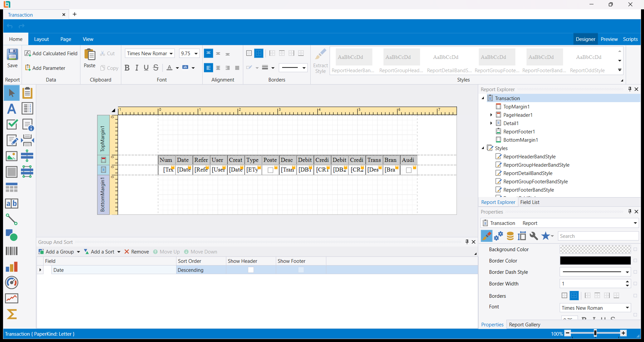
Task: Toggle strikethrough formatting in Font group
Action: (x=156, y=68)
